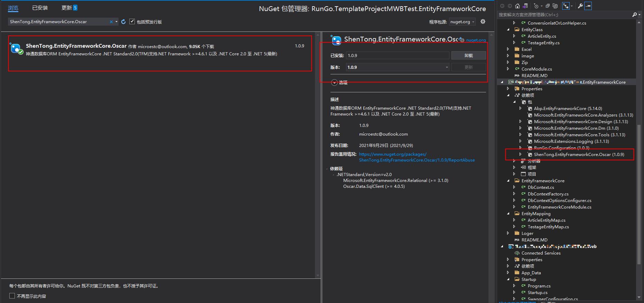Image resolution: width=644 pixels, height=303 pixels.
Task: Collapse the 依赖项 section in package details
Action: point(327,169)
